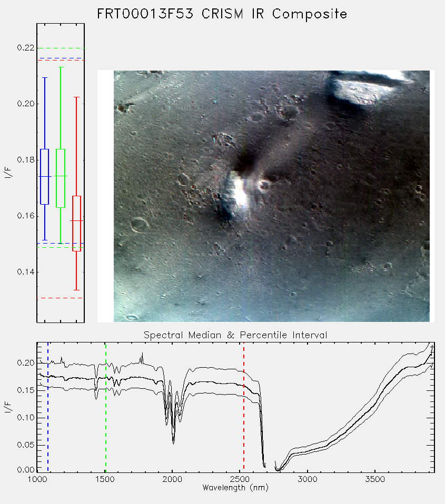Click the Spectral Median & Percentile Interval title

pos(235,335)
